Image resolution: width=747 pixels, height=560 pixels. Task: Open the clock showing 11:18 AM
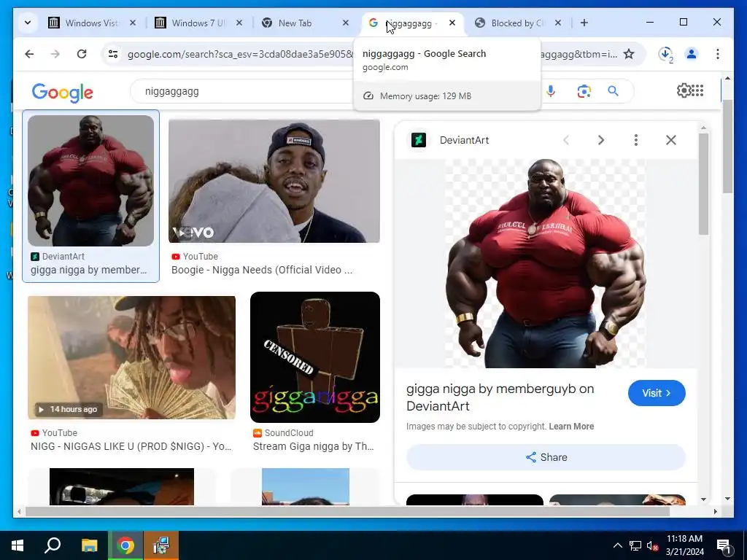pos(684,545)
